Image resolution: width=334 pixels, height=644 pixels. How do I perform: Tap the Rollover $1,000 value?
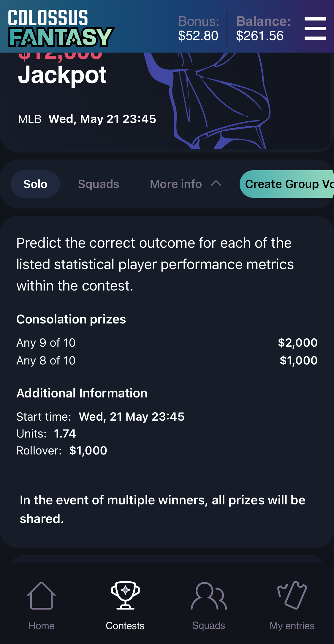(88, 451)
